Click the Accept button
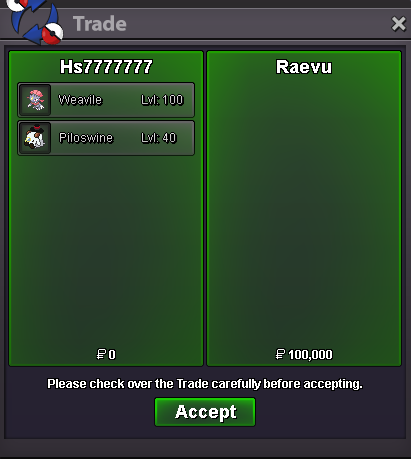This screenshot has width=411, height=459. [x=205, y=412]
